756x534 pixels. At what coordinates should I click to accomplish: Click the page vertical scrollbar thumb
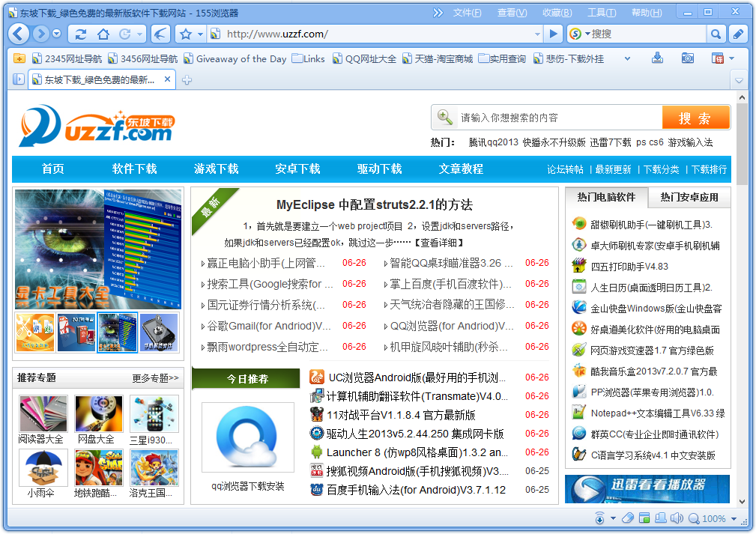(x=742, y=142)
